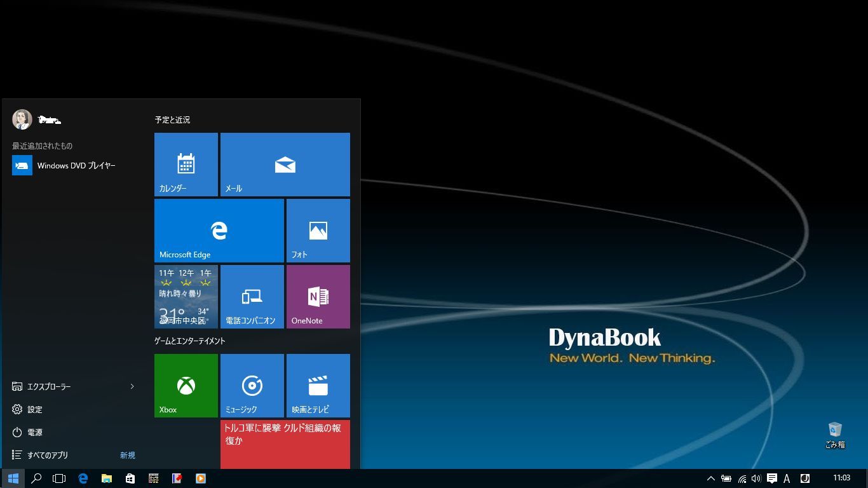Launch the green Xbox tile

click(186, 385)
